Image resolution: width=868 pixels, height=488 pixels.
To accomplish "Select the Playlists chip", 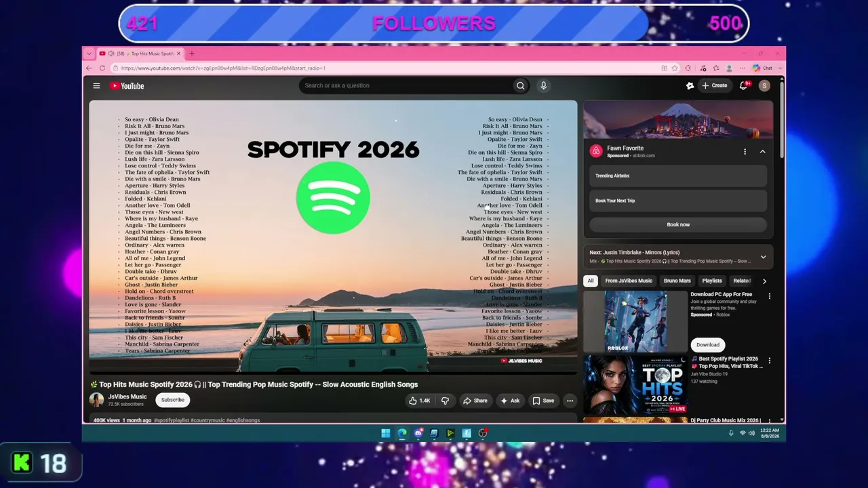I will tap(712, 281).
